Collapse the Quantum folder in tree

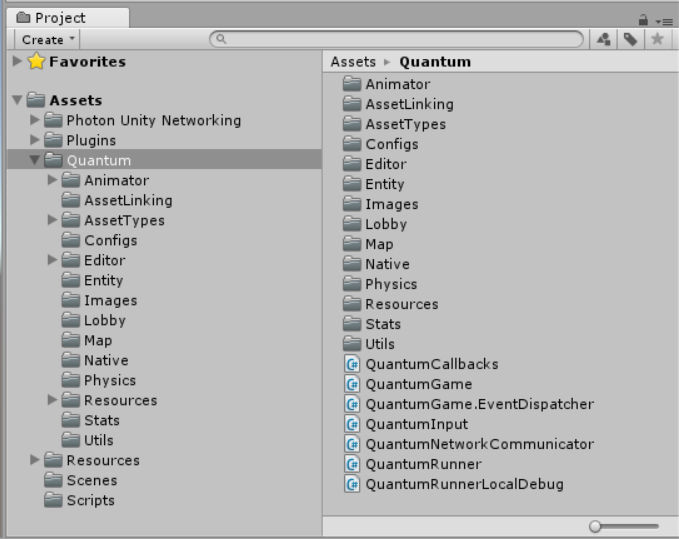click(34, 160)
